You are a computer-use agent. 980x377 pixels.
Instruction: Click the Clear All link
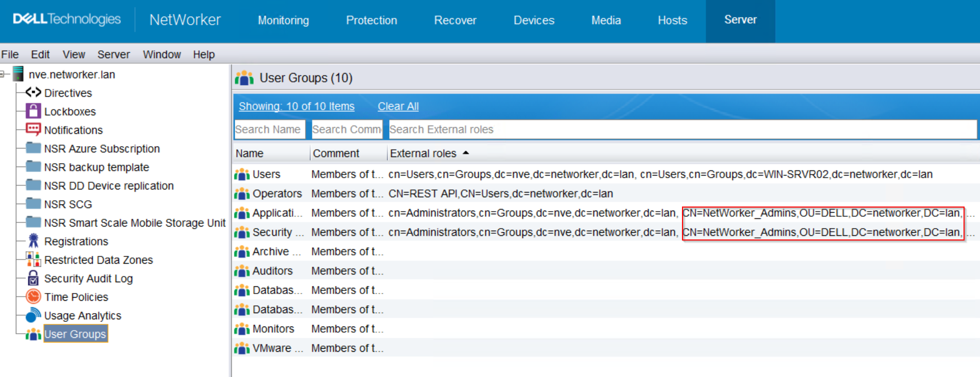point(398,106)
